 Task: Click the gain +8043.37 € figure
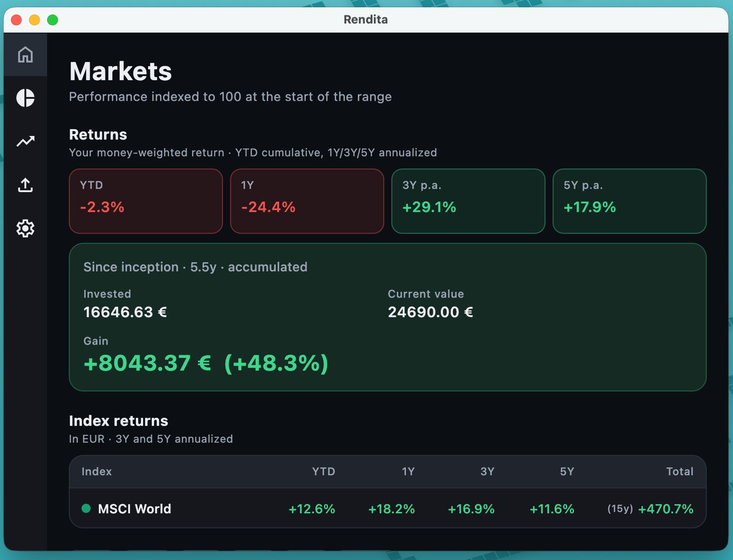pyautogui.click(x=147, y=363)
